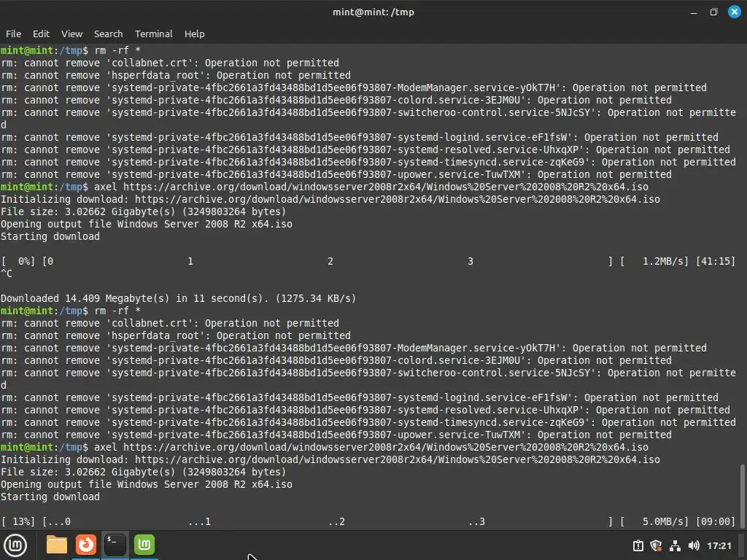
Task: Click the first 'rm -rf *' command line
Action: pyautogui.click(x=71, y=50)
